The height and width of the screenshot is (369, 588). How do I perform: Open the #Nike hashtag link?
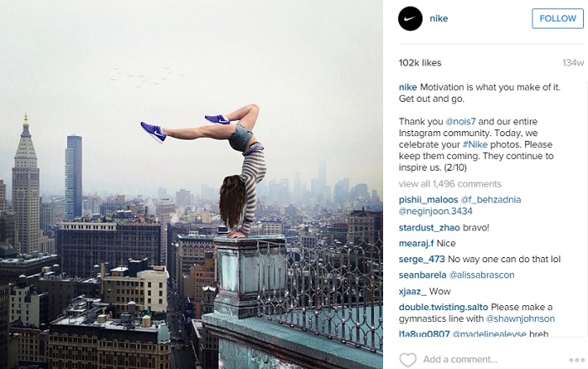click(475, 145)
